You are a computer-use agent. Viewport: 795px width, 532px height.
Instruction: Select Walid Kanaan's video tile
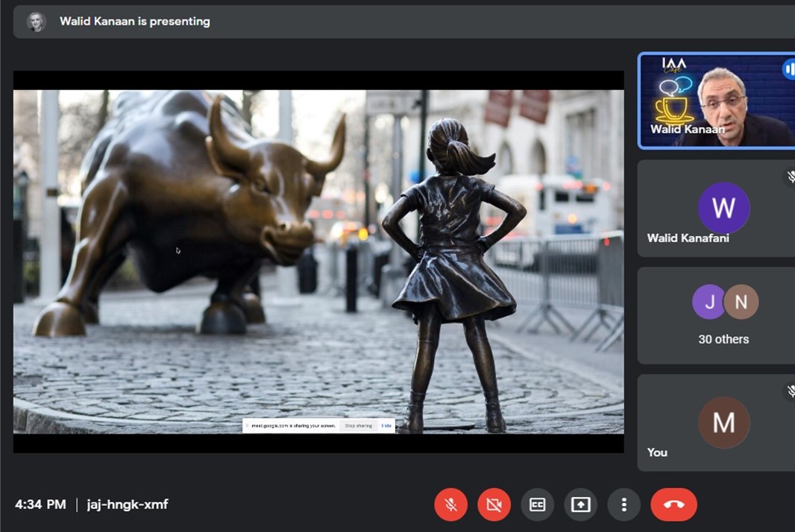[716, 101]
